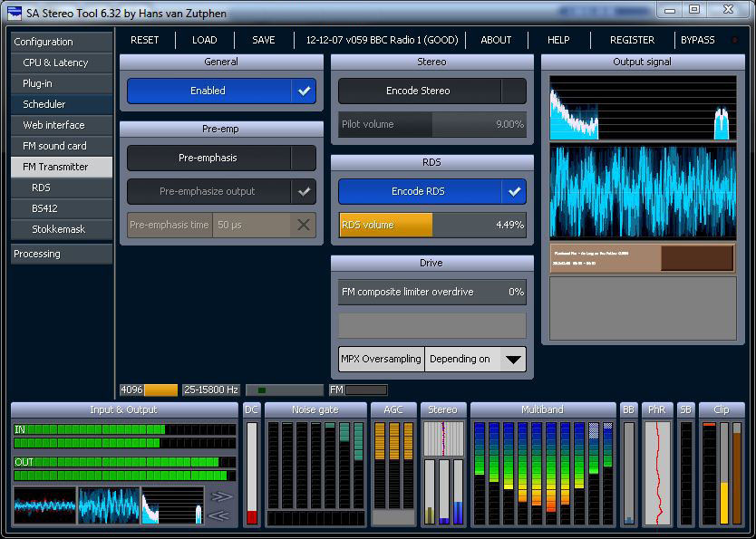Click the small spectrum thumbnail in Input & Output

[x=172, y=505]
